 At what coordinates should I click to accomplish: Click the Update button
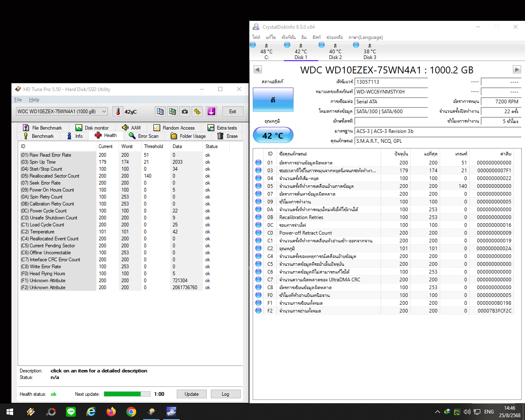[x=192, y=394]
